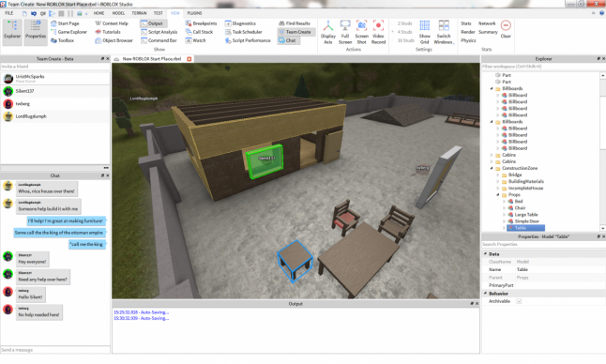Open the Task Scheduler window
Viewport: 606px width, 364px height.
tap(244, 32)
